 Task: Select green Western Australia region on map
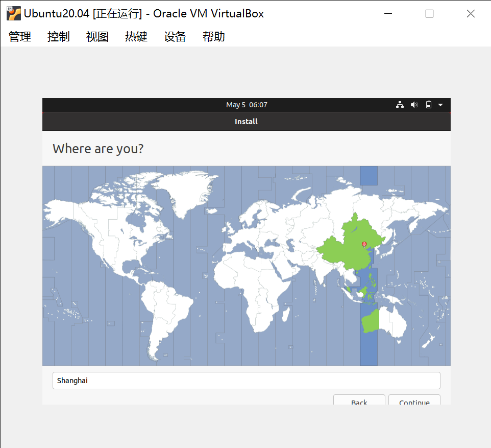point(371,322)
